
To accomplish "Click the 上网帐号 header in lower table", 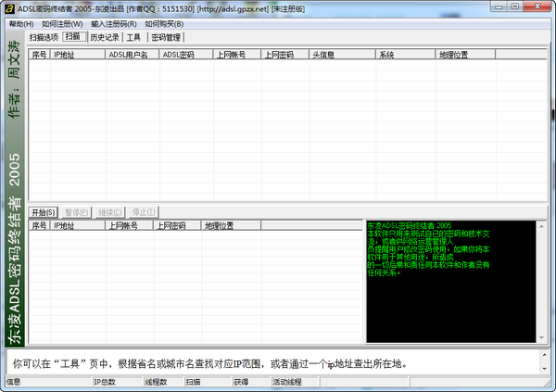I will tap(129, 225).
